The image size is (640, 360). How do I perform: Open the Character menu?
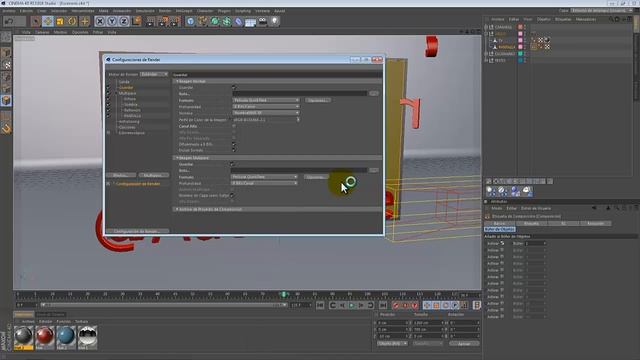click(x=205, y=11)
